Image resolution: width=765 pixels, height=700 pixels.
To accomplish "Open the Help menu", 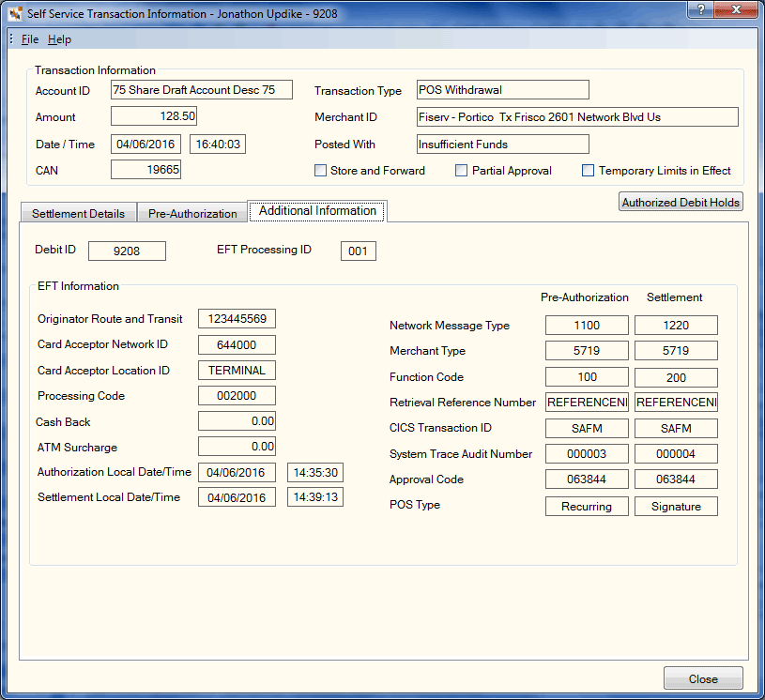I will (59, 39).
